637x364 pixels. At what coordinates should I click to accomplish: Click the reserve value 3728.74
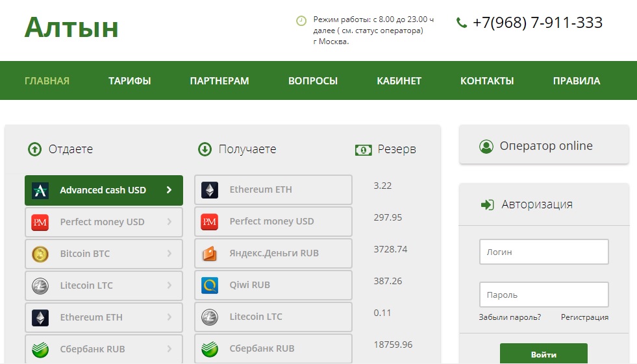(390, 249)
